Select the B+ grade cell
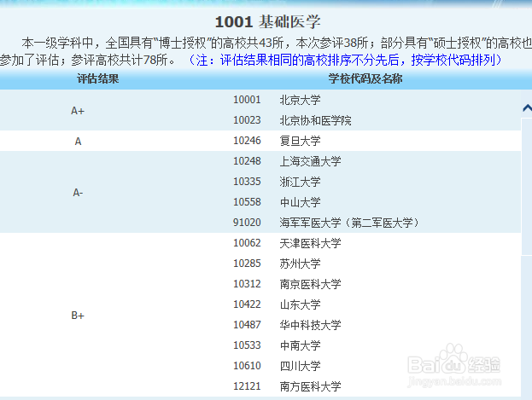Screen dimensions: 532x400 point(78,316)
